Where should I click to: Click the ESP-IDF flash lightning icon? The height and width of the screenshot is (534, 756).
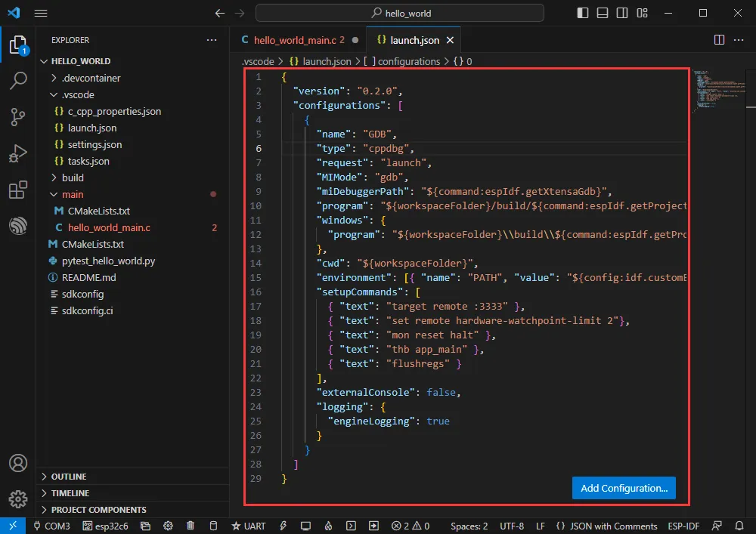pyautogui.click(x=283, y=526)
